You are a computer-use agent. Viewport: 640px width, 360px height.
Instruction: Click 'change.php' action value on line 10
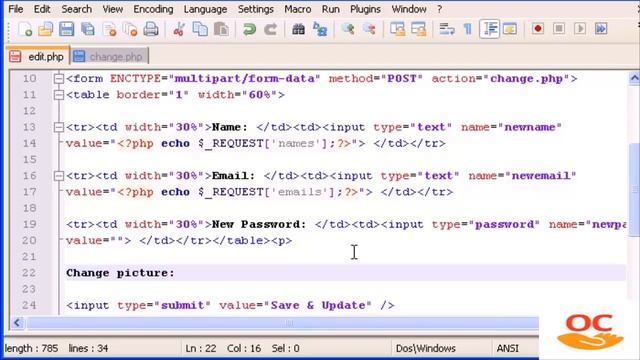coord(527,78)
